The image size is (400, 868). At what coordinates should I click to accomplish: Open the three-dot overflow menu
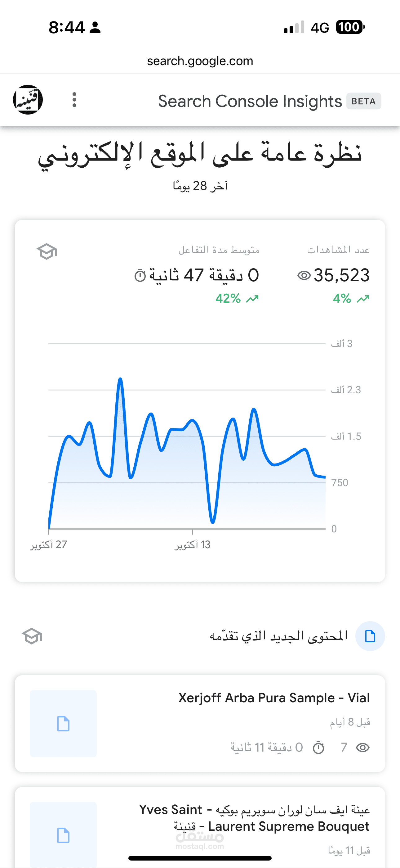tap(74, 100)
